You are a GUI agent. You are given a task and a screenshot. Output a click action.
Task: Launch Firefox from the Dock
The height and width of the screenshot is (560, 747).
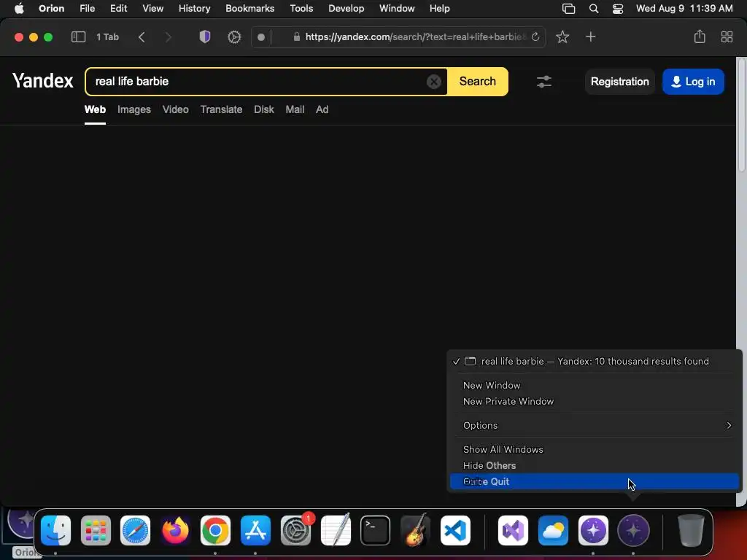175,530
